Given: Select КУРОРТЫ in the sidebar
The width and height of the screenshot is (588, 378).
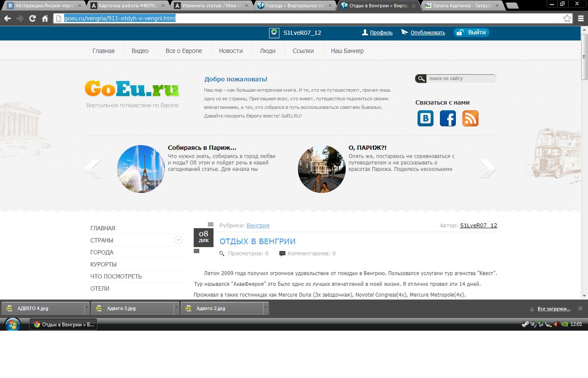Looking at the screenshot, I should (x=103, y=264).
